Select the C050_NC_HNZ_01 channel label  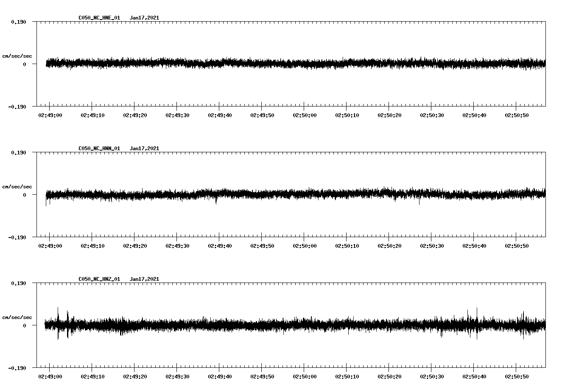[x=98, y=279]
